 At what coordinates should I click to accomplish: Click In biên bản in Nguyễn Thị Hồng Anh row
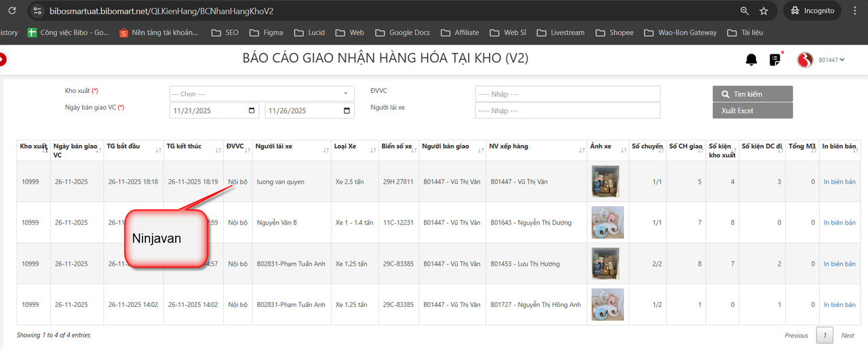[x=840, y=304]
